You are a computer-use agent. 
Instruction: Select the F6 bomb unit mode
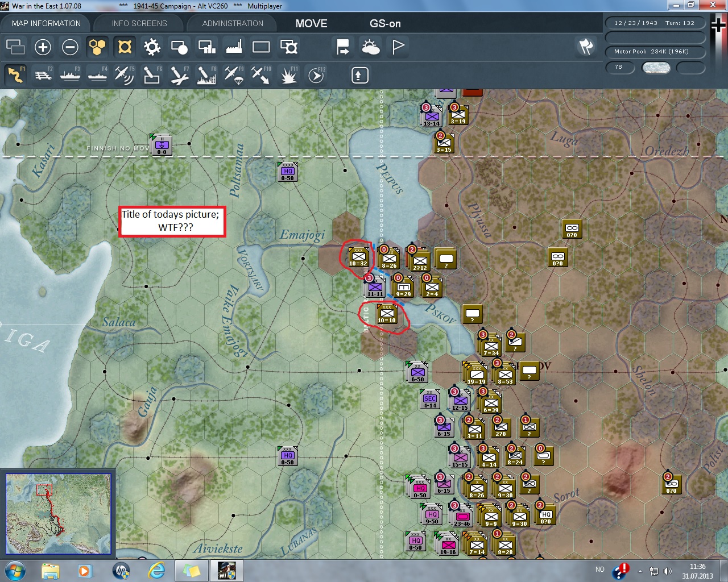pyautogui.click(x=152, y=75)
